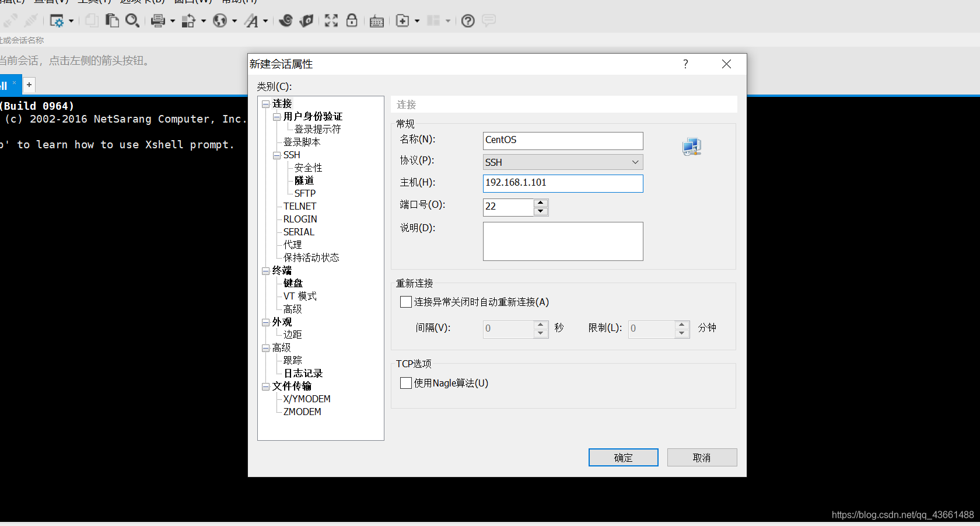Click the file transfer toolbar icon

[188, 21]
